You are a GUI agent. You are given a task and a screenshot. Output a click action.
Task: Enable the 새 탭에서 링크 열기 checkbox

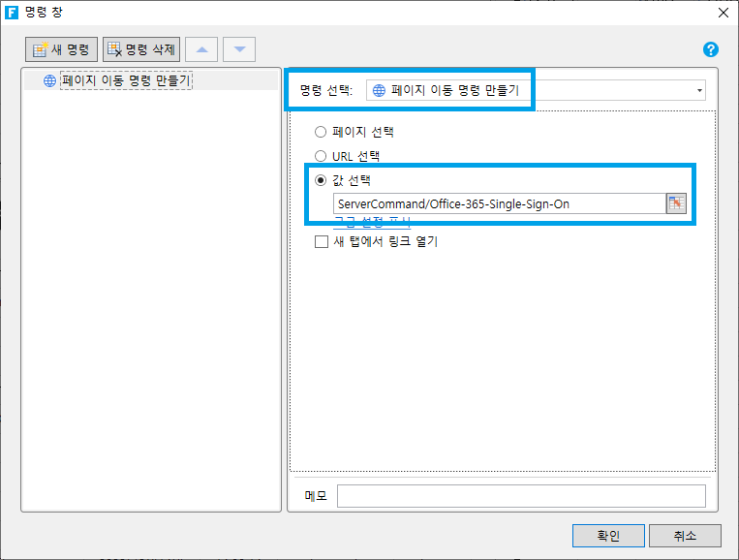point(322,242)
